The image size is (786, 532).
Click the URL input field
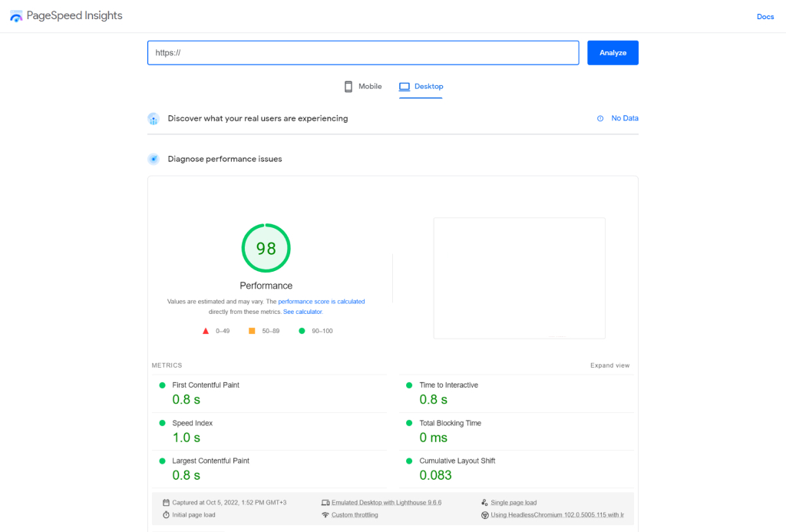click(x=363, y=53)
